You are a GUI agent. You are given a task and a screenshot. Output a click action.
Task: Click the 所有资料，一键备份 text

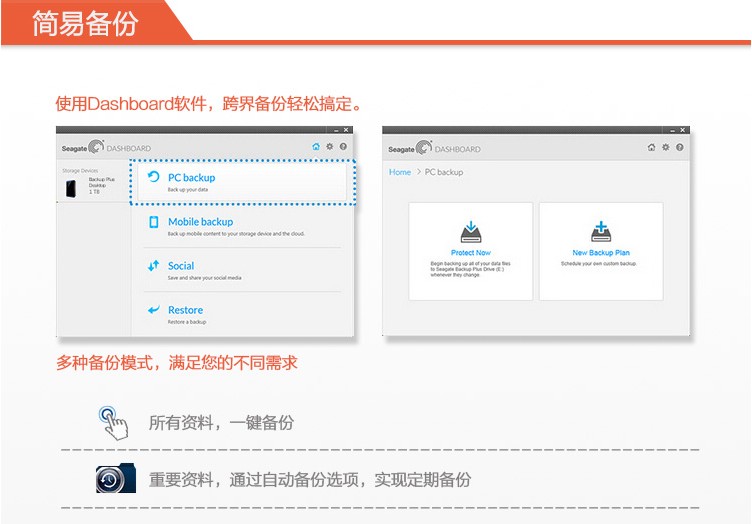221,423
